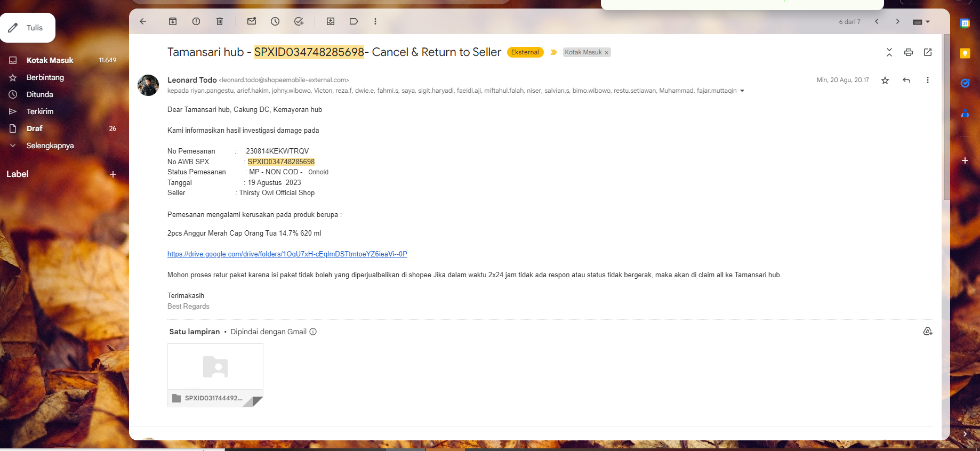Image resolution: width=980 pixels, height=451 pixels.
Task: Click order number 230814KEKWTRQV
Action: coord(277,151)
